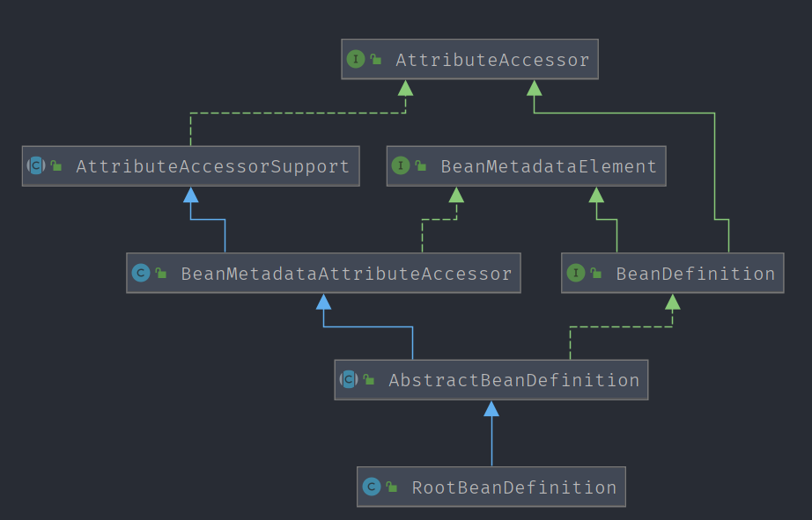Click the interface icon beside BeanDefinition
Viewport: 812px width, 520px height.
[575, 273]
